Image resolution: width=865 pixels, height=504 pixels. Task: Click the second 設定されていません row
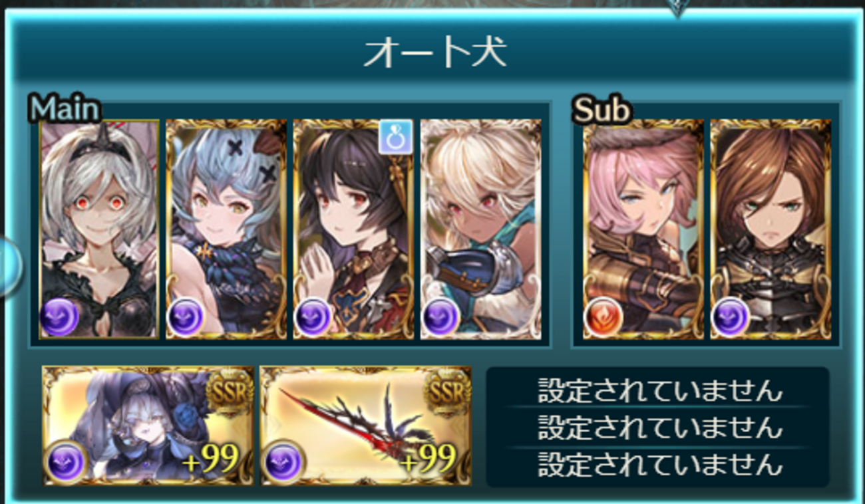coord(659,428)
